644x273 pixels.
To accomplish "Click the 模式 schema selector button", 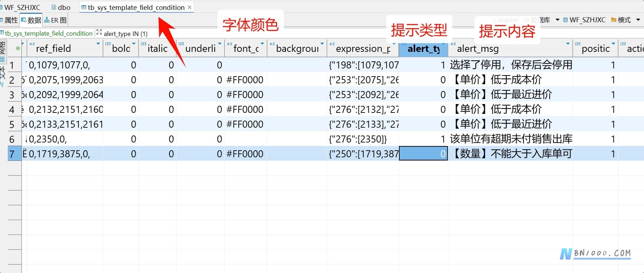I will point(621,20).
